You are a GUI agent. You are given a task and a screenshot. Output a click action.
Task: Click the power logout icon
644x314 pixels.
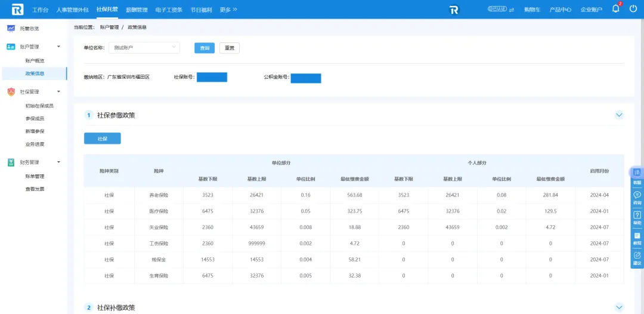(633, 8)
